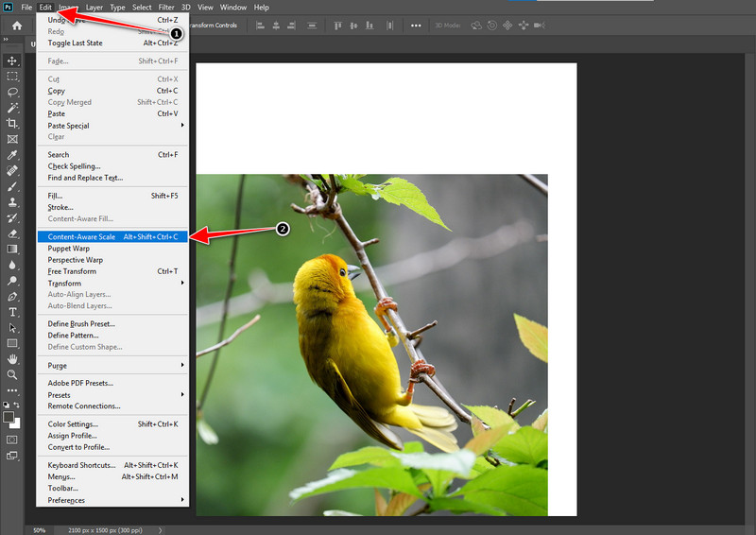Select the Eraser tool
This screenshot has height=535, width=756.
click(x=12, y=233)
